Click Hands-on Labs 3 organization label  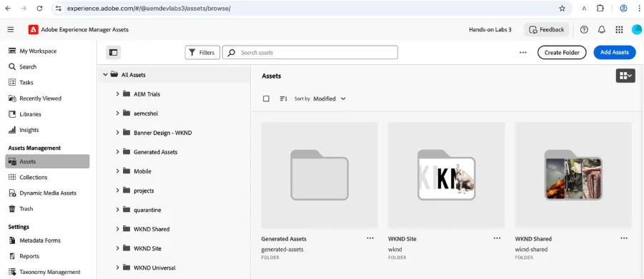[490, 29]
